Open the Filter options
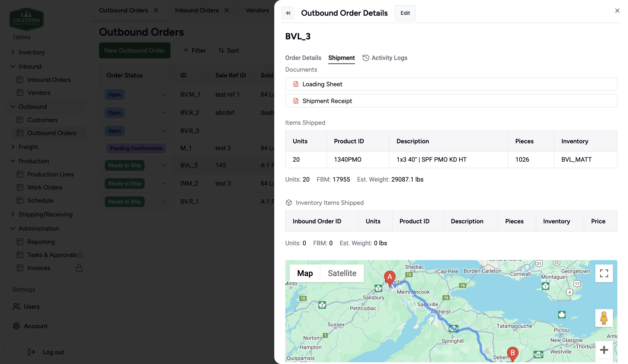This screenshot has width=628, height=364. coord(194,50)
